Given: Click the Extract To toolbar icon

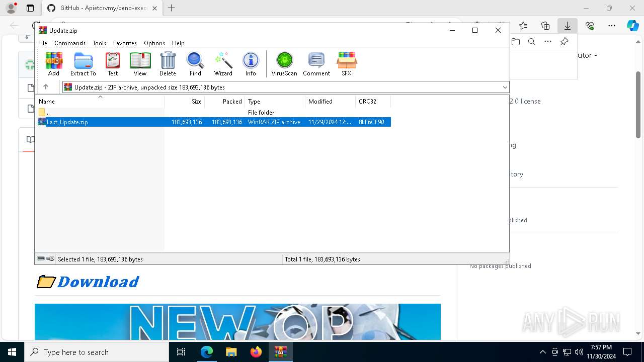Looking at the screenshot, I should point(83,64).
